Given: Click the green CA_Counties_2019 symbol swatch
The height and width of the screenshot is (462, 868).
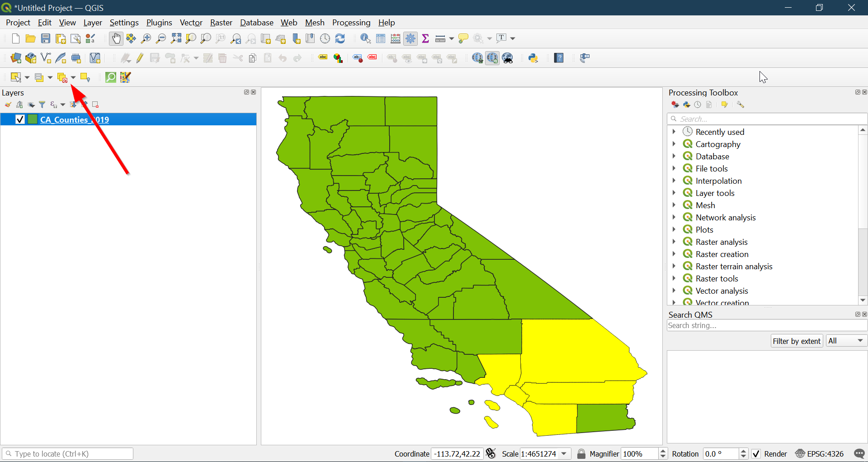Looking at the screenshot, I should click(x=33, y=119).
